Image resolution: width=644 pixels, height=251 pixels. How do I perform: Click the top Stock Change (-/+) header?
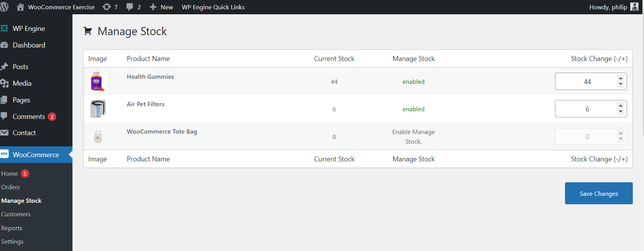[599, 58]
